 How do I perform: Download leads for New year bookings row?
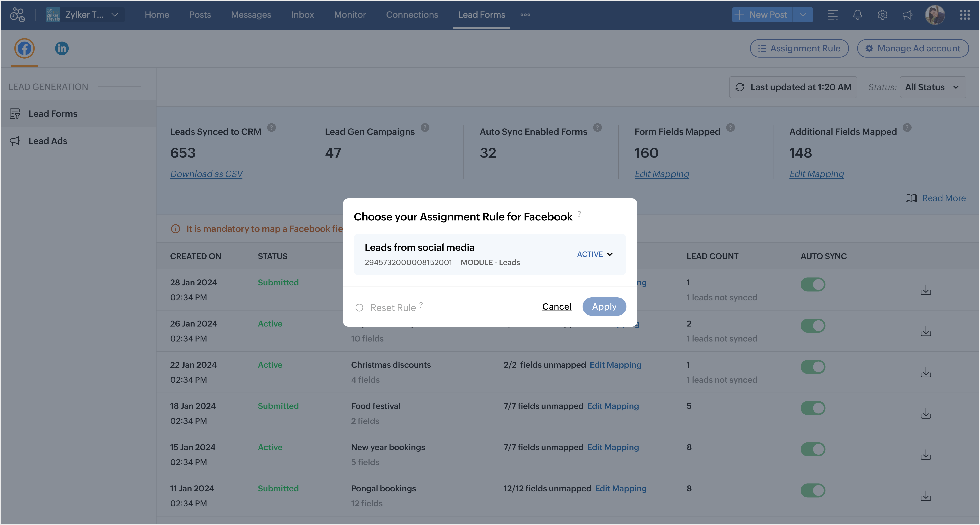click(926, 455)
